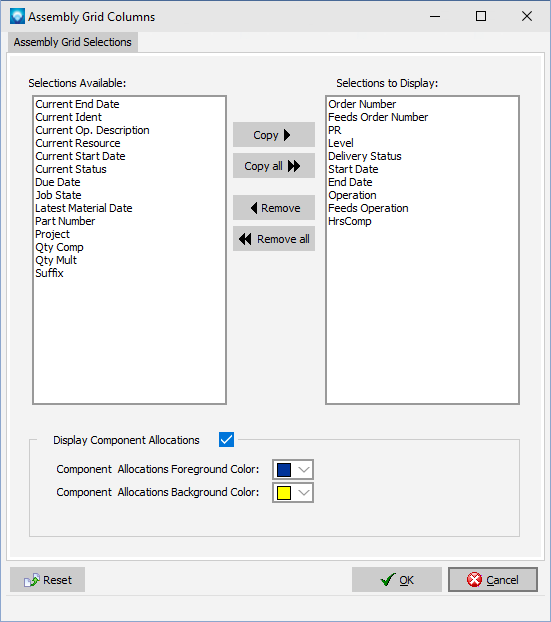Image resolution: width=551 pixels, height=622 pixels.
Task: Click the Copy all double-arrow button
Action: (274, 166)
